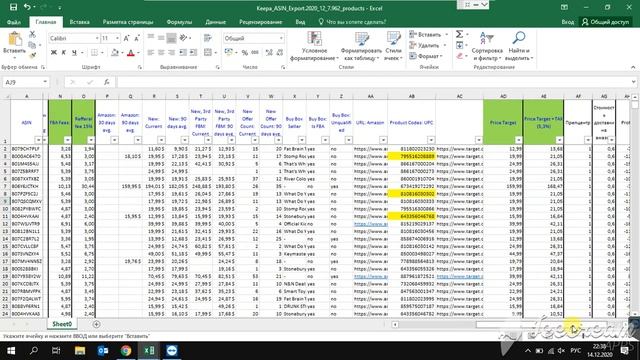Open Conditional Formatting (Условное форматирование)

314,46
